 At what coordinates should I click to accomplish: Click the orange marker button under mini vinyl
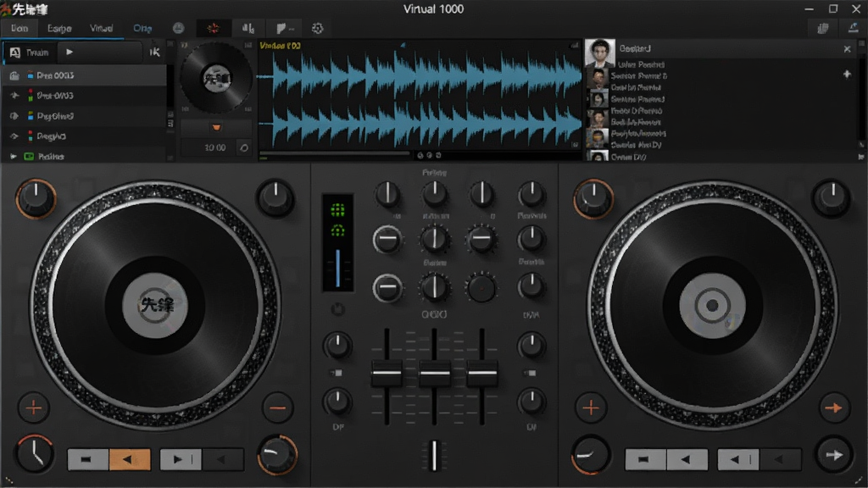pos(216,128)
